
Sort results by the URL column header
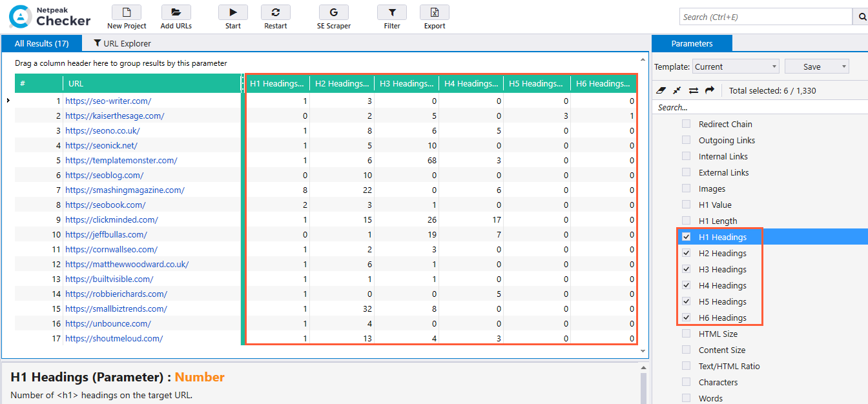tap(152, 83)
